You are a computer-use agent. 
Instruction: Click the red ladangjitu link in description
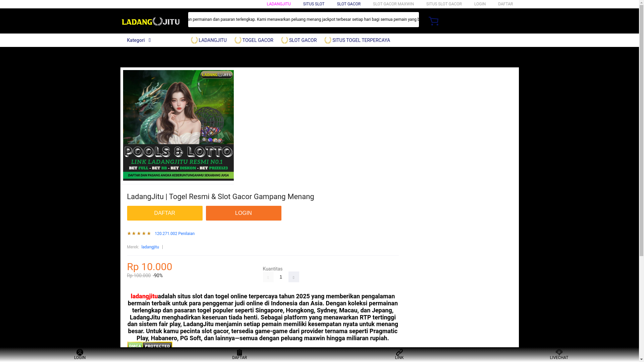pyautogui.click(x=144, y=296)
